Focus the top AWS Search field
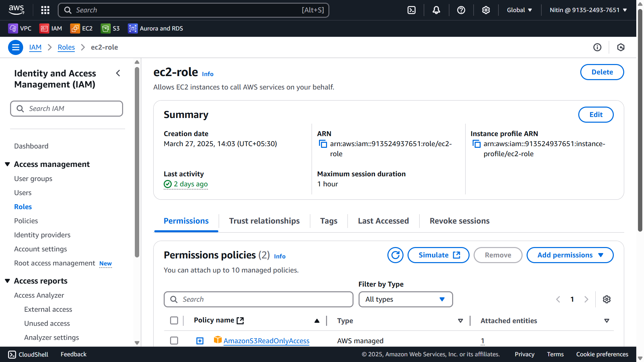This screenshot has width=644, height=362. (x=194, y=10)
